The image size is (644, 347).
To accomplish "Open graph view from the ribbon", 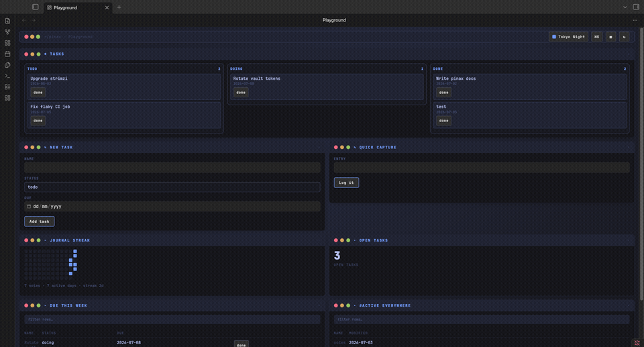I will (7, 32).
